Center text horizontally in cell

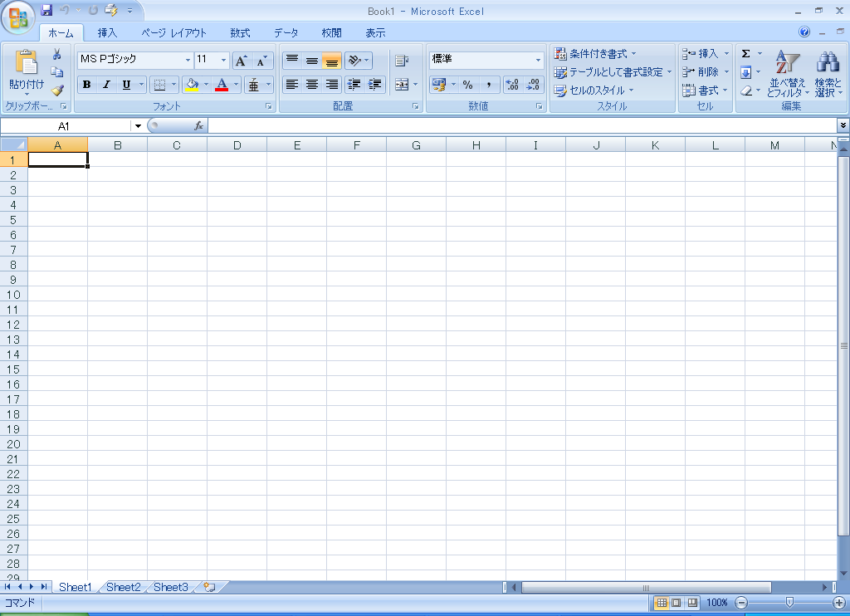click(312, 85)
